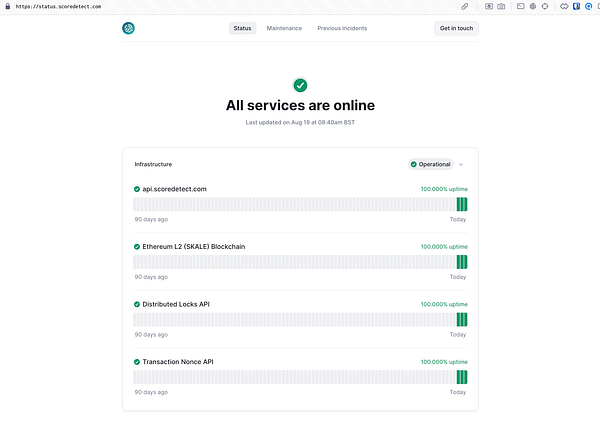Viewport: 600px width, 443px height.
Task: Click today's green bar for Transaction Nonce API
Action: click(466, 377)
